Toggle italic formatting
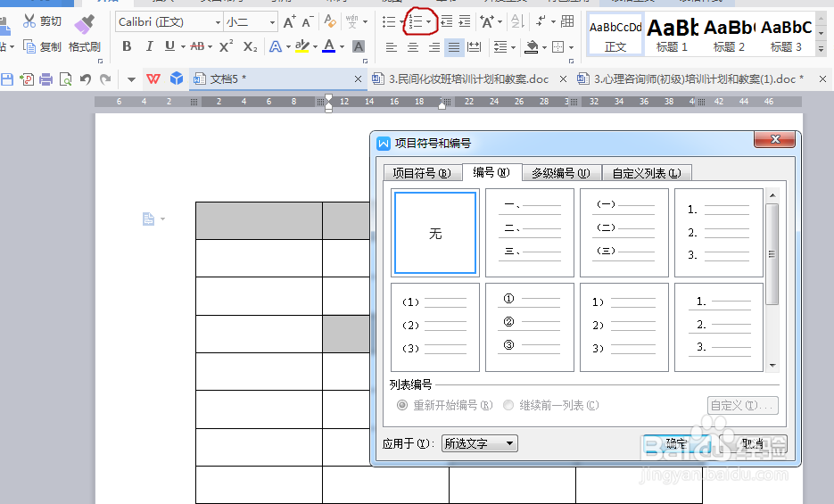The image size is (834, 504). pyautogui.click(x=149, y=46)
